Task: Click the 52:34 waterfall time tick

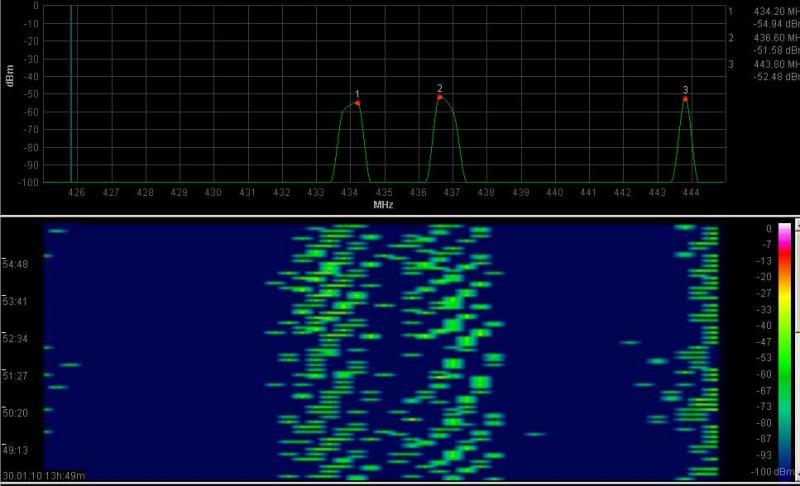Action: [17, 339]
